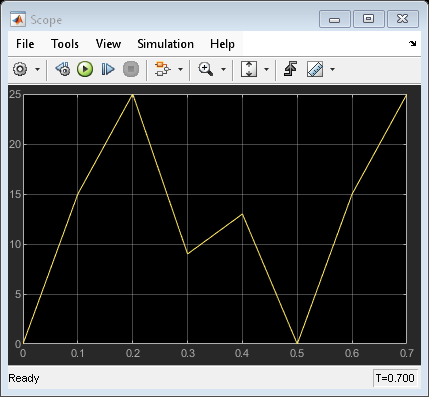
Task: Click the Scale Y-axis limits icon
Action: click(x=249, y=69)
